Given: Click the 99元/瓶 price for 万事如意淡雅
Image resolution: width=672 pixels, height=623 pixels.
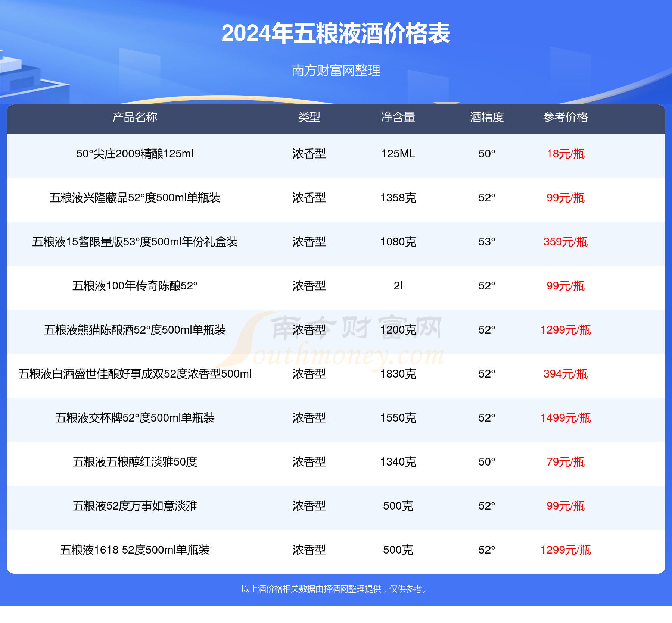Looking at the screenshot, I should coord(566,506).
